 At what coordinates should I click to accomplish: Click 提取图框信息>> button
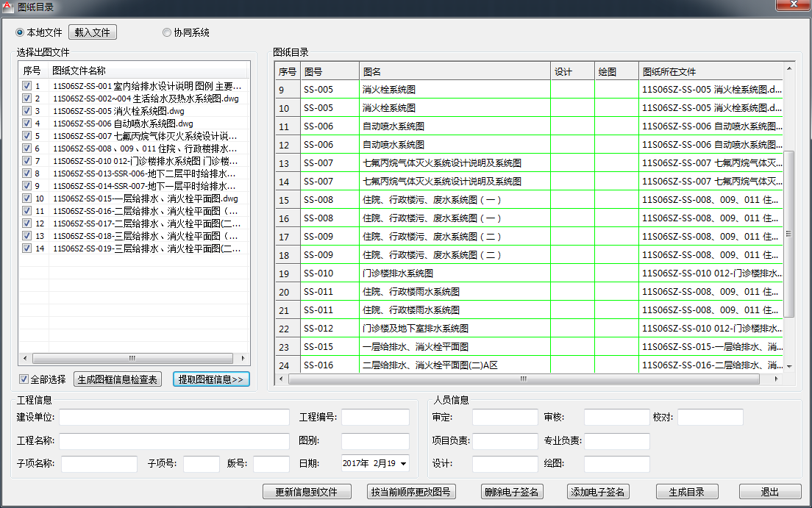(x=212, y=379)
